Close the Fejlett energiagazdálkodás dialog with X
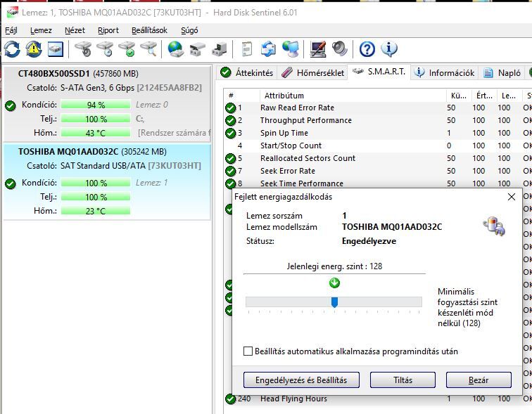The image size is (532, 414). point(512,197)
